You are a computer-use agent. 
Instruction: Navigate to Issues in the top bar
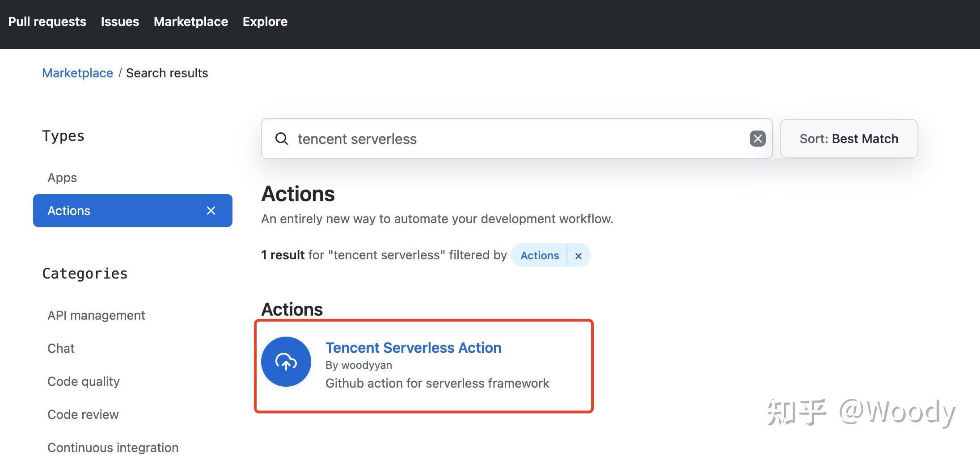(119, 21)
